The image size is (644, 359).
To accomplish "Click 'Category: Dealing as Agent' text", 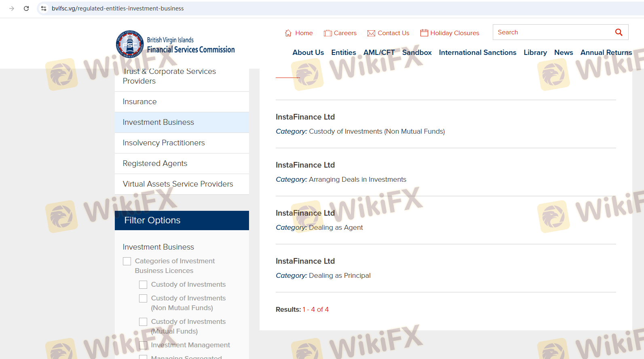I will [319, 228].
